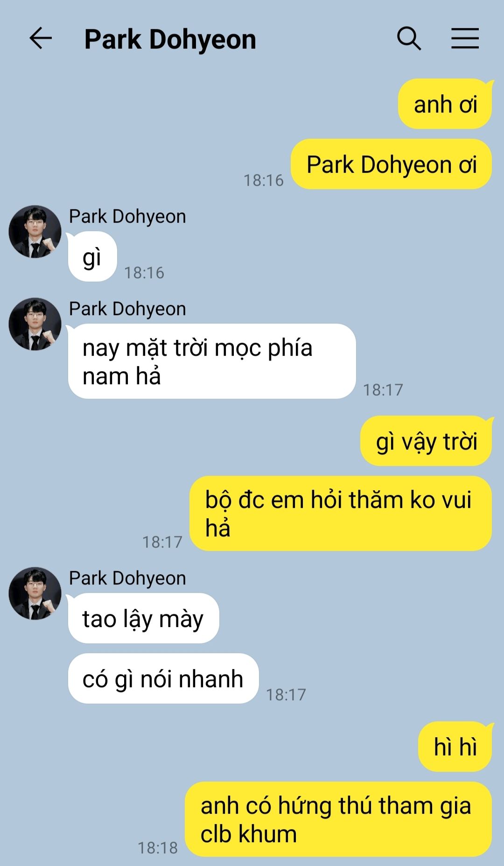504x866 pixels.
Task: Click sender name above 'gì' message
Action: click(x=127, y=216)
